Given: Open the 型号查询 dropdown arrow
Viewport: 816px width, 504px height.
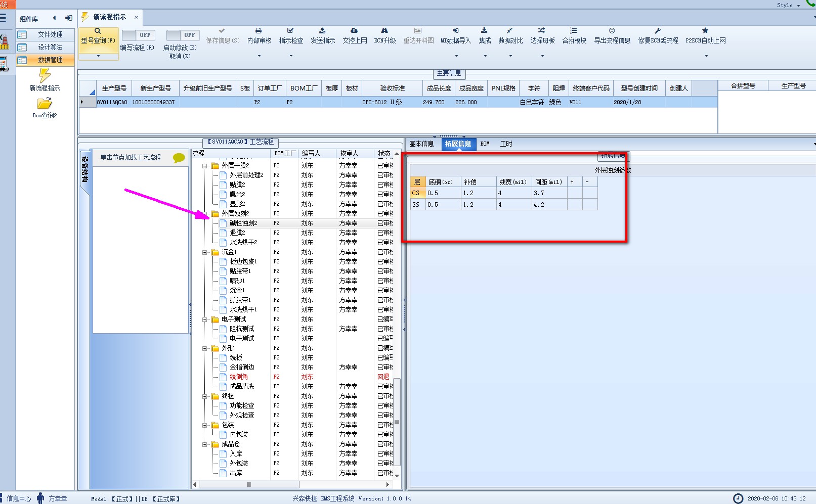Looking at the screenshot, I should click(98, 56).
